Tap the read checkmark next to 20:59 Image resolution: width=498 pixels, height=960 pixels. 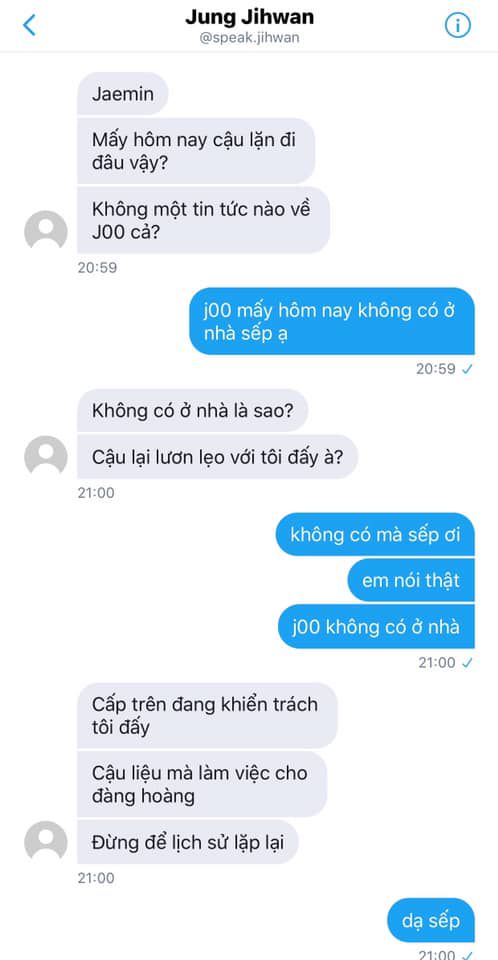tap(467, 369)
